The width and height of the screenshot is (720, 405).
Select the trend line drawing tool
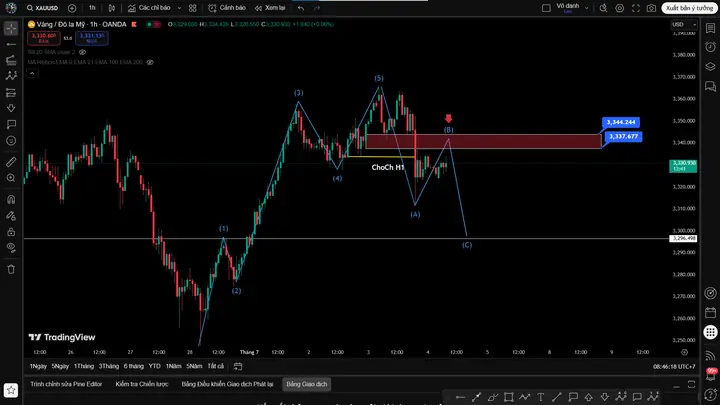pyautogui.click(x=11, y=44)
